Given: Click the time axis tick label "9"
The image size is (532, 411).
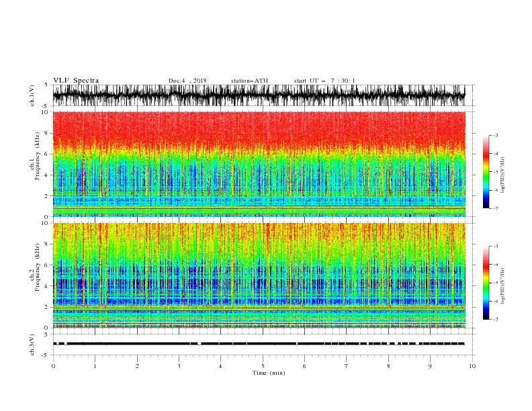Looking at the screenshot, I should click(x=430, y=366).
